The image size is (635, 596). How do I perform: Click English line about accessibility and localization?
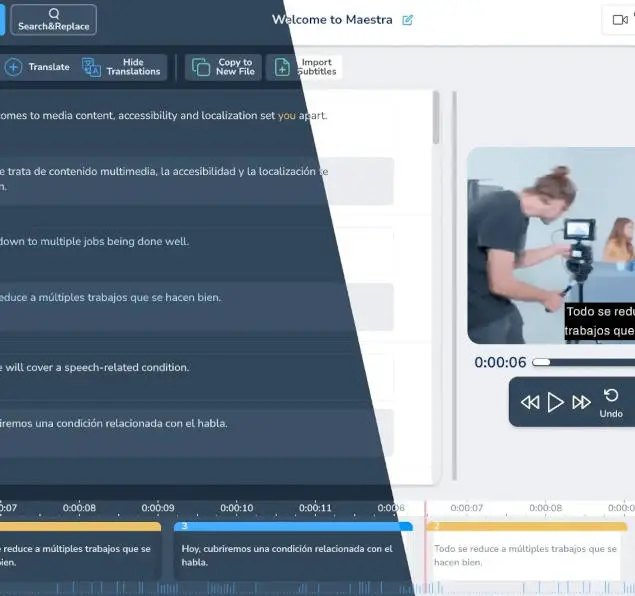click(165, 116)
